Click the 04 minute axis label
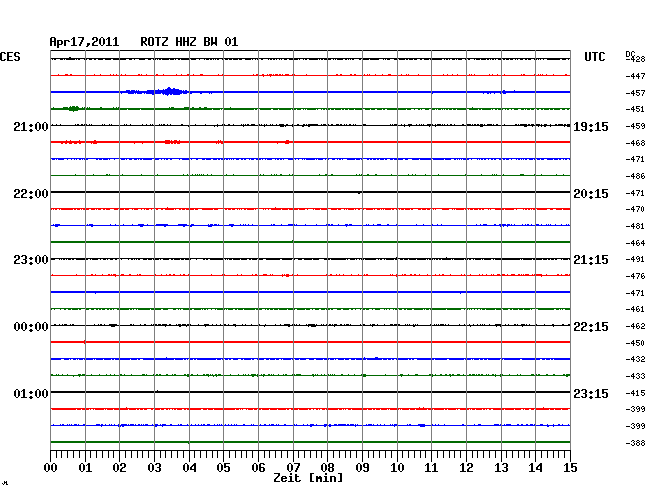This screenshot has width=650, height=494. 189,468
